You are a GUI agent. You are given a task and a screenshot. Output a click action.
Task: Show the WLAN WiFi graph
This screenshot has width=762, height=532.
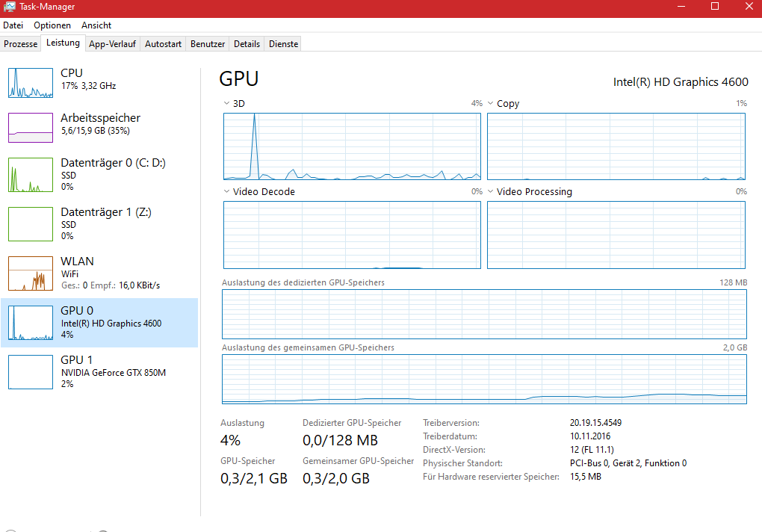pos(31,273)
